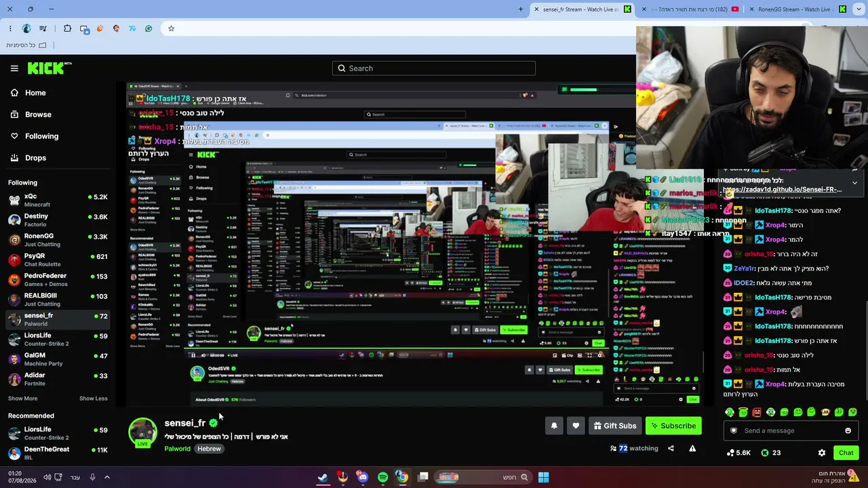This screenshot has height=488, width=868.
Task: Open chat settings gear
Action: coord(822,453)
